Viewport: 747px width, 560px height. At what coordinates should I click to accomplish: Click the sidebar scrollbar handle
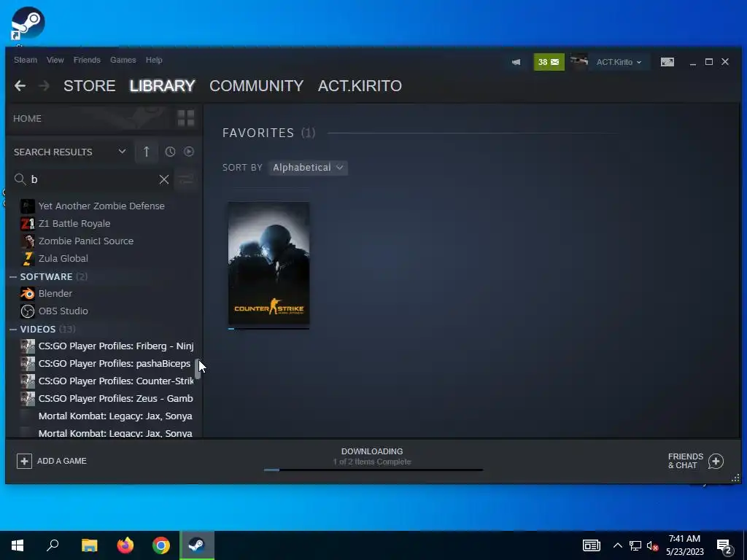pyautogui.click(x=197, y=368)
